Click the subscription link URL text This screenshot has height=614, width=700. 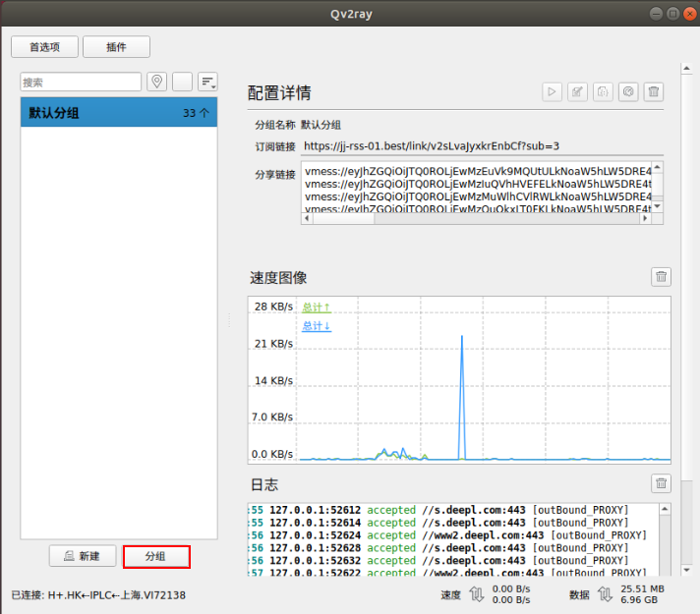point(432,146)
